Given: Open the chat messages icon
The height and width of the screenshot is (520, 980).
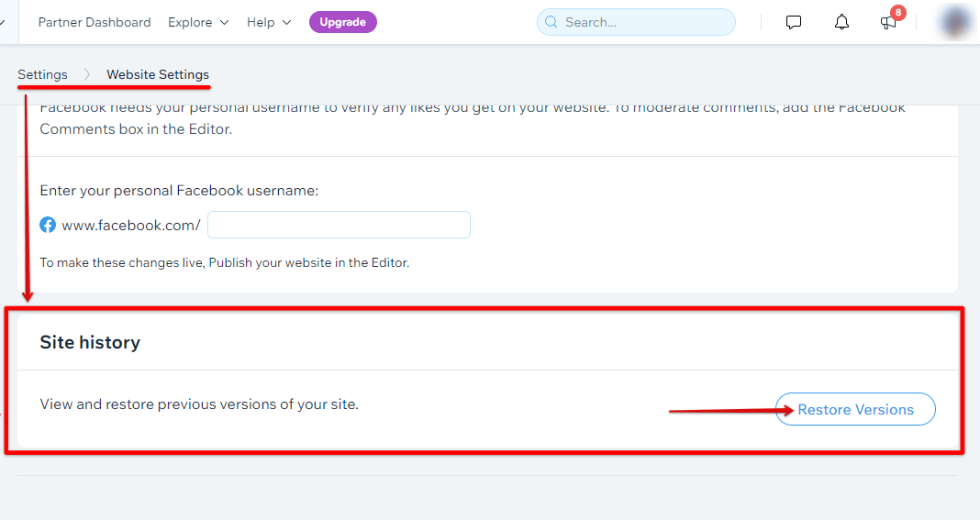Looking at the screenshot, I should [x=793, y=23].
